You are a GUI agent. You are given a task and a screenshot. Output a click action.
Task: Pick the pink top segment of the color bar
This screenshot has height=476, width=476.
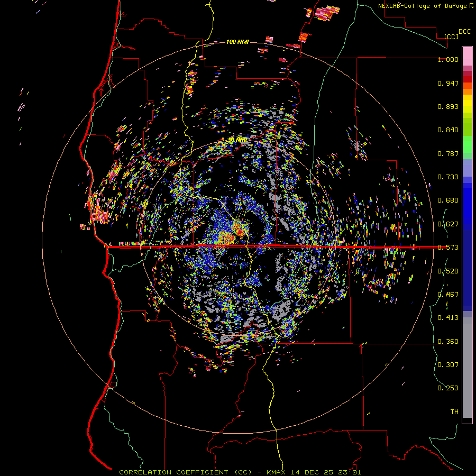click(x=467, y=56)
